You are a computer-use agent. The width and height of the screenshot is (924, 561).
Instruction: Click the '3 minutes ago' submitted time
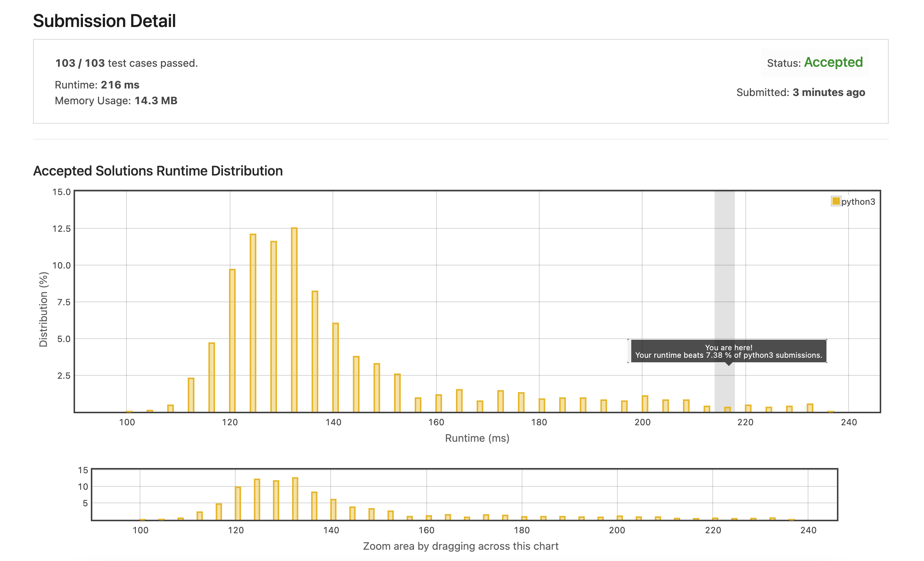pos(829,92)
